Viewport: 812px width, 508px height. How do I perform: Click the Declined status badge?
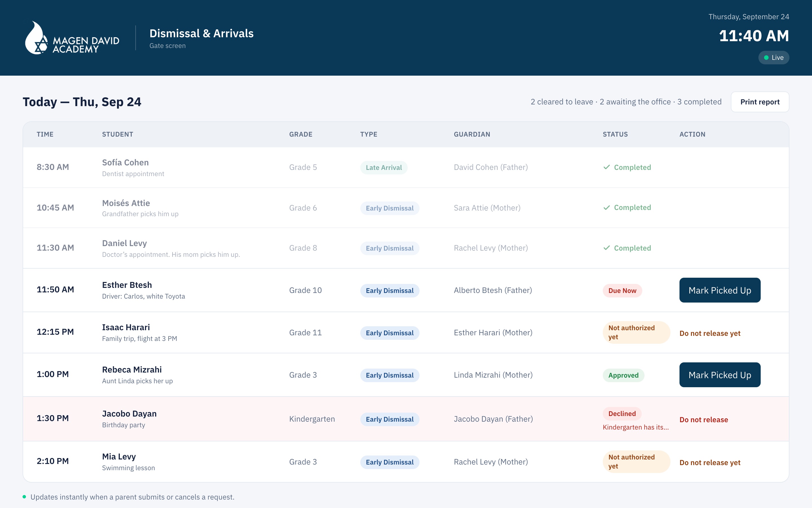pos(622,413)
